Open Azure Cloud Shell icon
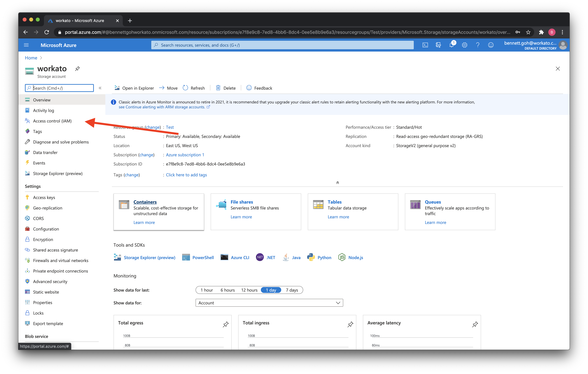The width and height of the screenshot is (588, 374). pos(425,45)
